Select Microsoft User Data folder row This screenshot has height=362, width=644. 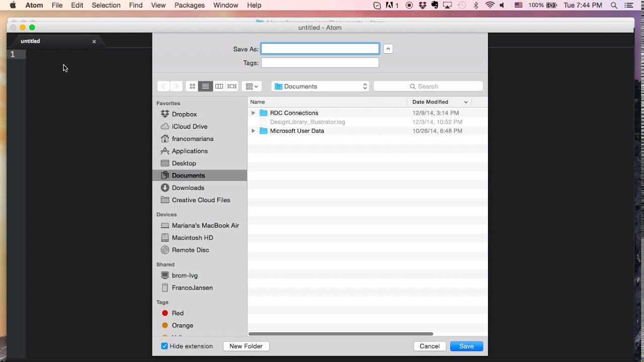click(x=367, y=131)
